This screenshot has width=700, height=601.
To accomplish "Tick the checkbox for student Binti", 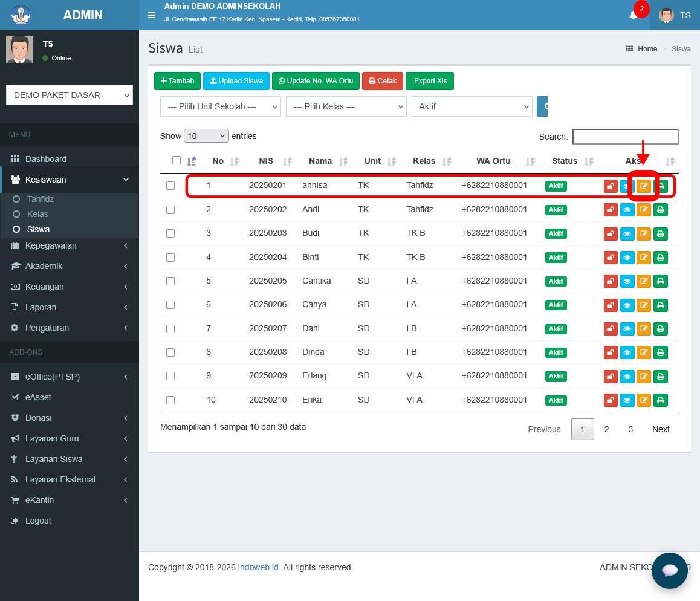I will [170, 258].
